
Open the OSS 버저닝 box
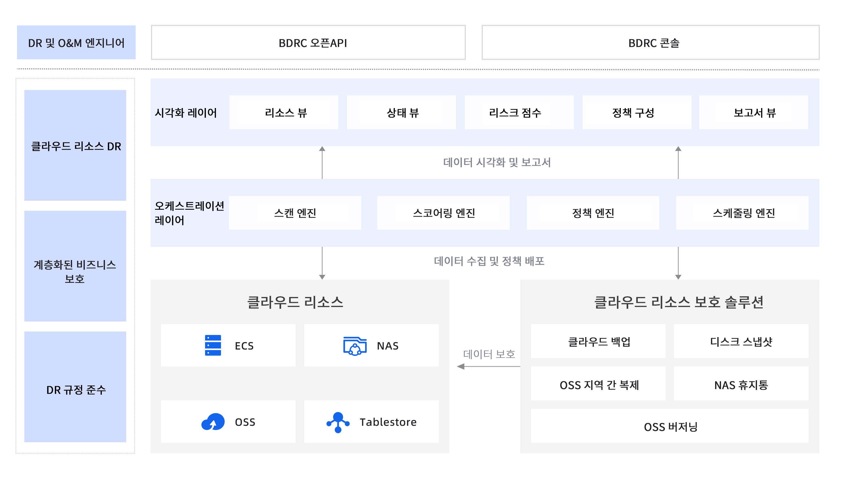point(669,426)
